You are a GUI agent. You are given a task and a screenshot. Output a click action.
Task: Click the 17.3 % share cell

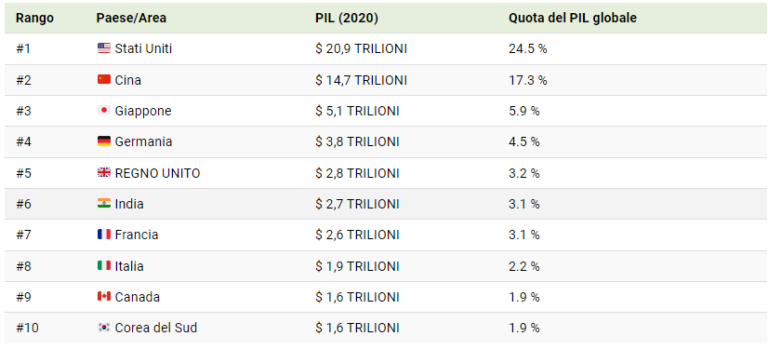click(528, 80)
